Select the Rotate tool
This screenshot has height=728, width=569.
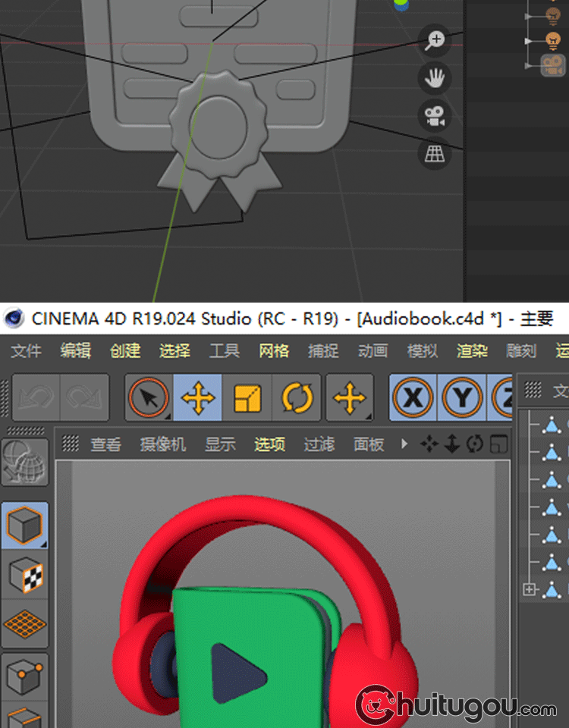(x=297, y=398)
